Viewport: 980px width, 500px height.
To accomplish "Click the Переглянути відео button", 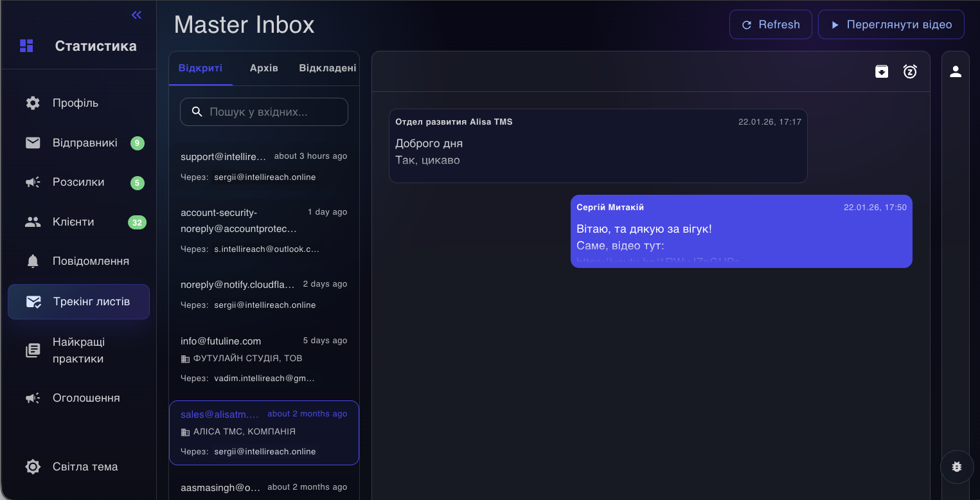I will click(x=891, y=24).
